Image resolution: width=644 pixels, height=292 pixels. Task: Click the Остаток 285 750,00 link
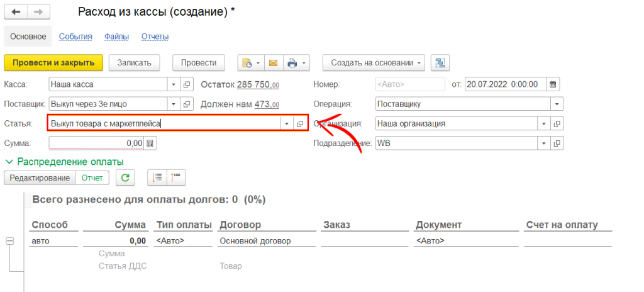point(258,84)
